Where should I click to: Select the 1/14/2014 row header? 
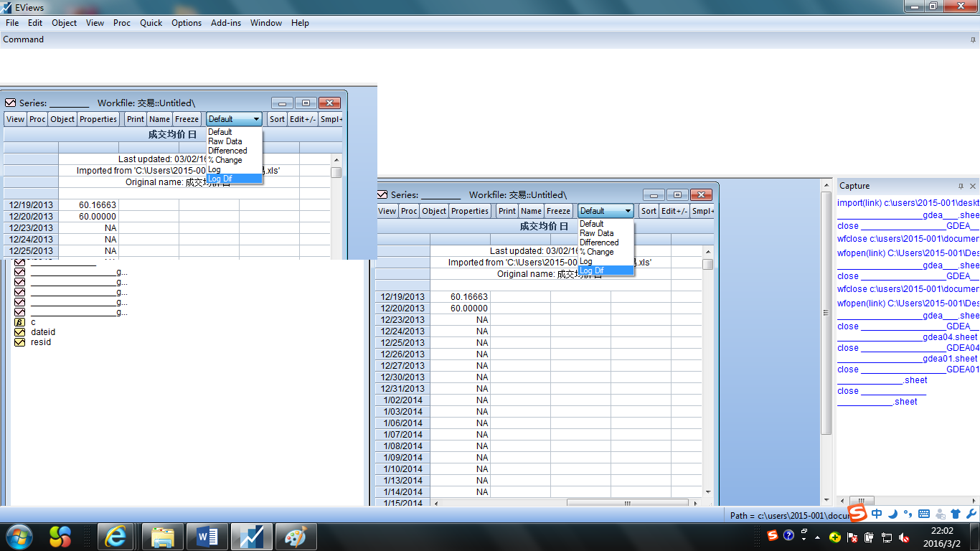coord(402,492)
